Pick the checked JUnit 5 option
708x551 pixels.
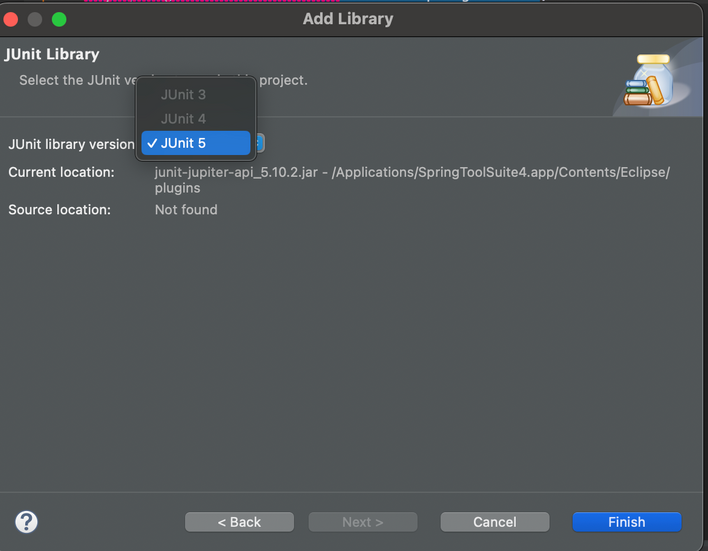point(196,143)
